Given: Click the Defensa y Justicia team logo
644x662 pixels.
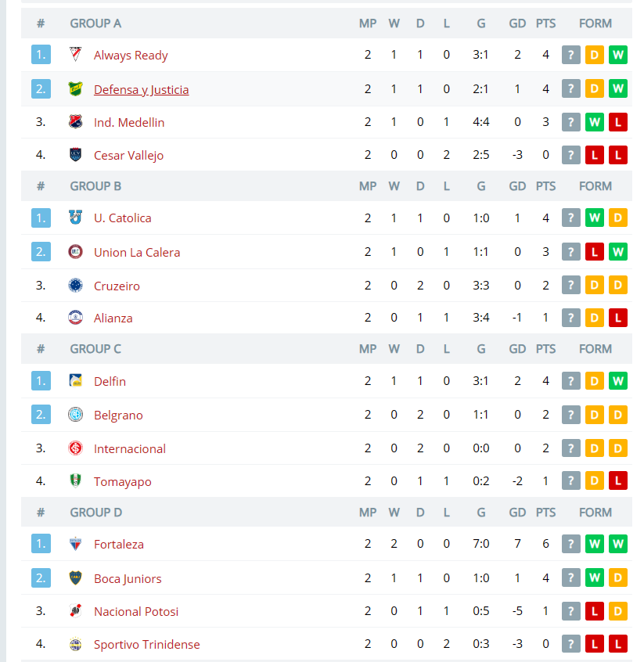Looking at the screenshot, I should [76, 89].
